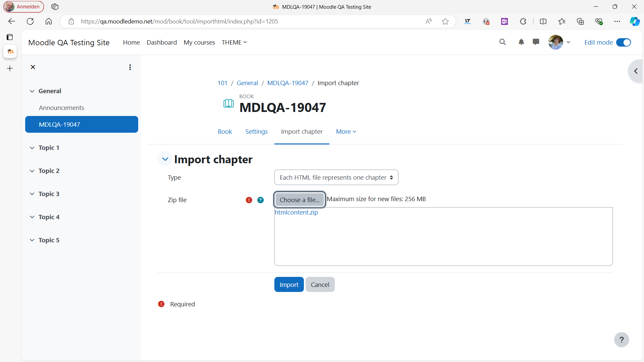Open the More tab dropdown
The height and width of the screenshot is (362, 644).
(346, 132)
